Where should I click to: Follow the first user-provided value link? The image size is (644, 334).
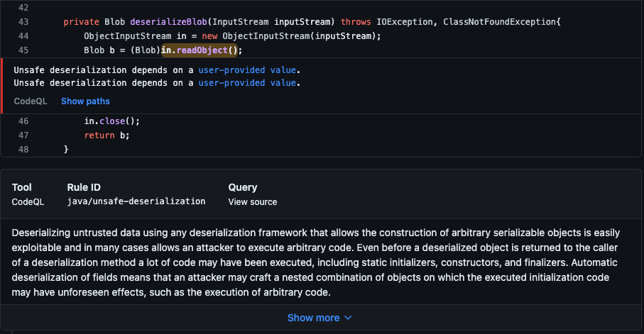coord(246,70)
